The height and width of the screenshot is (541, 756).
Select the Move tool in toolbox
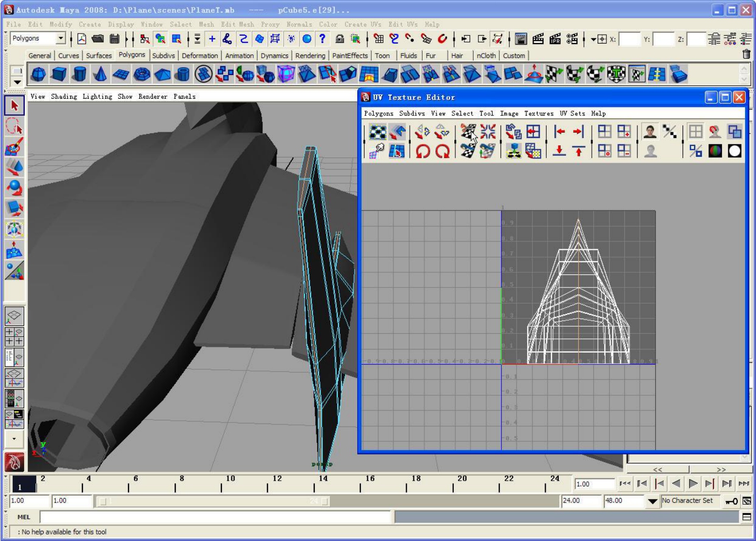click(14, 167)
